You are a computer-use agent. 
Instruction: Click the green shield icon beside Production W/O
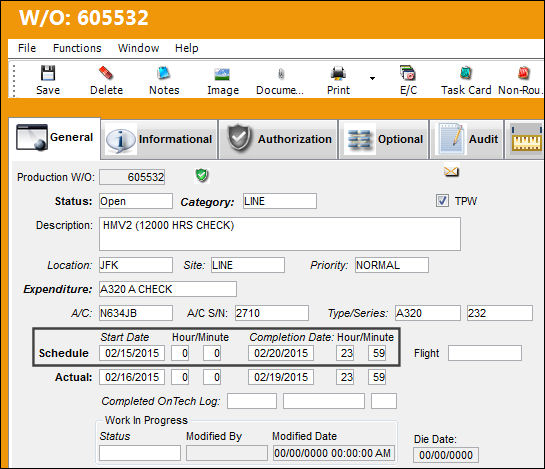(202, 175)
